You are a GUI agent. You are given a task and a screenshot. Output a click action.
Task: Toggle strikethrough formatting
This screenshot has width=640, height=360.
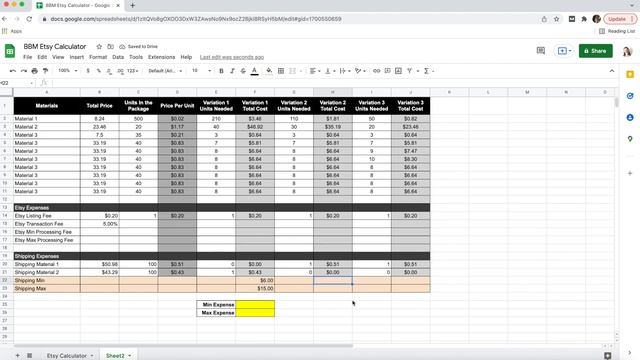pos(243,71)
